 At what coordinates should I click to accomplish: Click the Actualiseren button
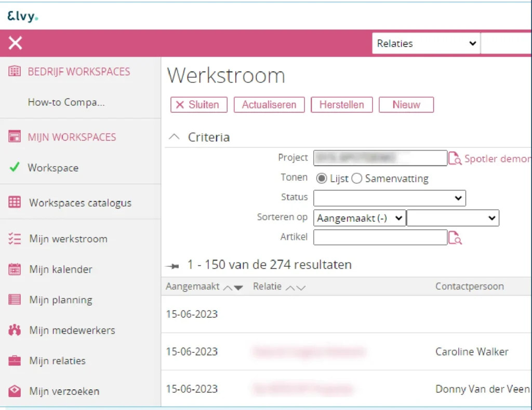pyautogui.click(x=269, y=104)
